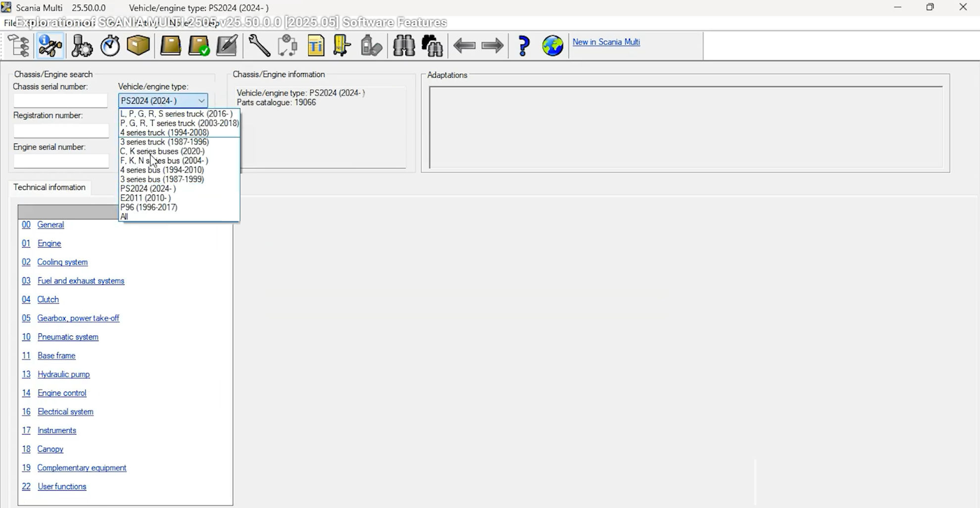The image size is (980, 508).
Task: Click the stopwatch standard times icon
Action: 110,46
